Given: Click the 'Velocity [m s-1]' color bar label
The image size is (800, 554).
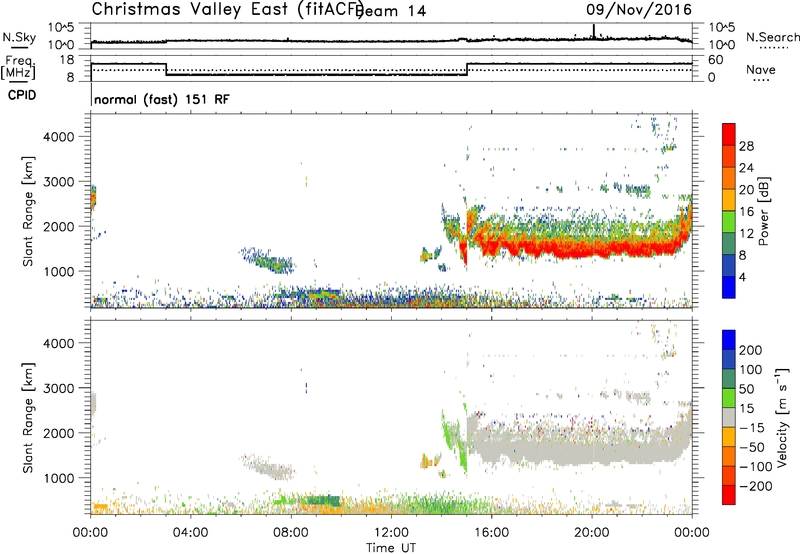Looking at the screenshot, I should pyautogui.click(x=781, y=418).
